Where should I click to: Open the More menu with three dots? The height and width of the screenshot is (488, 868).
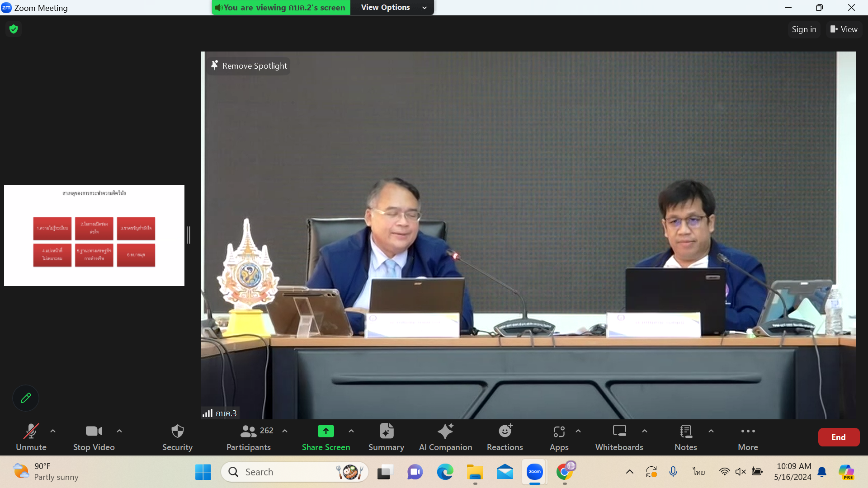point(748,432)
